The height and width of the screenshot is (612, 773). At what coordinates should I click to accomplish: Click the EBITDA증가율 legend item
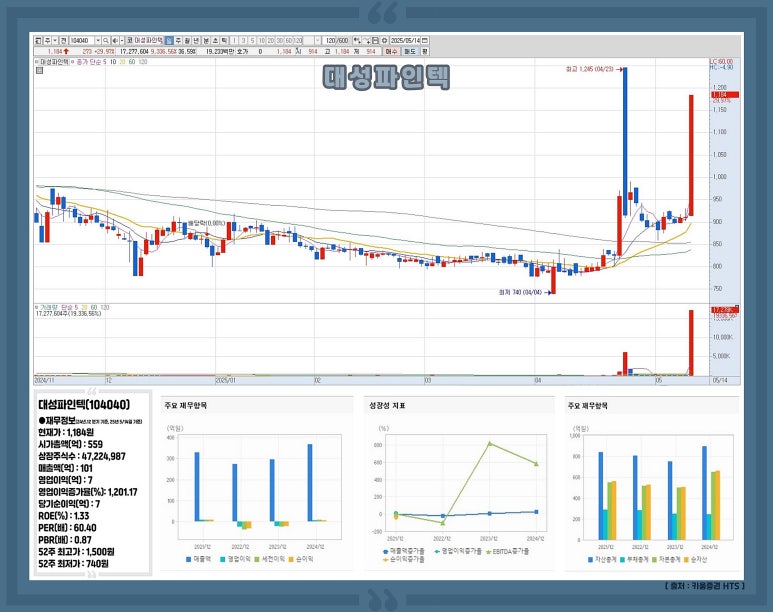click(508, 551)
